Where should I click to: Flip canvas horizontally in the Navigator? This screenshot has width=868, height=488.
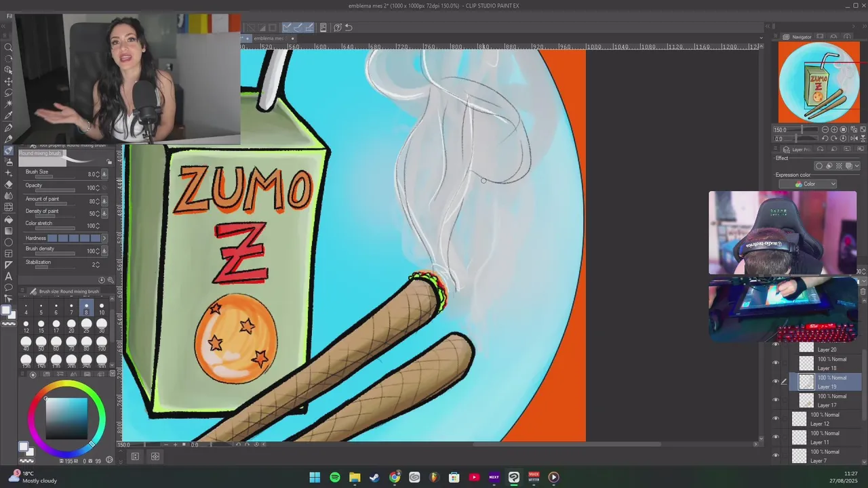[853, 138]
